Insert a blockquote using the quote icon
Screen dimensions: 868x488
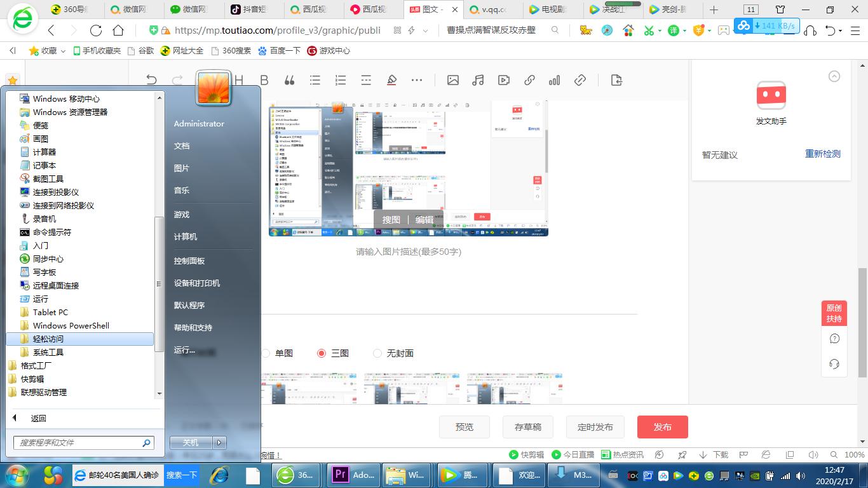pyautogui.click(x=290, y=80)
